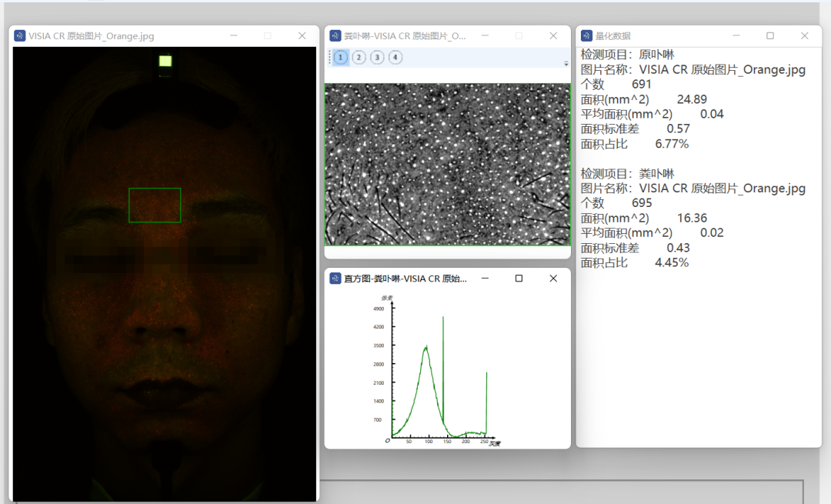This screenshot has width=831, height=504.
Task: Click histogram x-axis label '250'
Action: coord(484,442)
